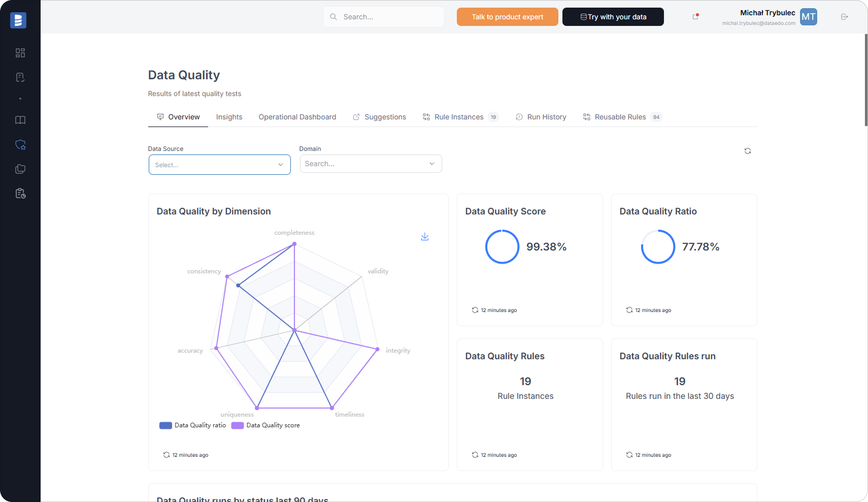868x502 pixels.
Task: Download the Data Quality by Dimension chart
Action: click(x=425, y=236)
